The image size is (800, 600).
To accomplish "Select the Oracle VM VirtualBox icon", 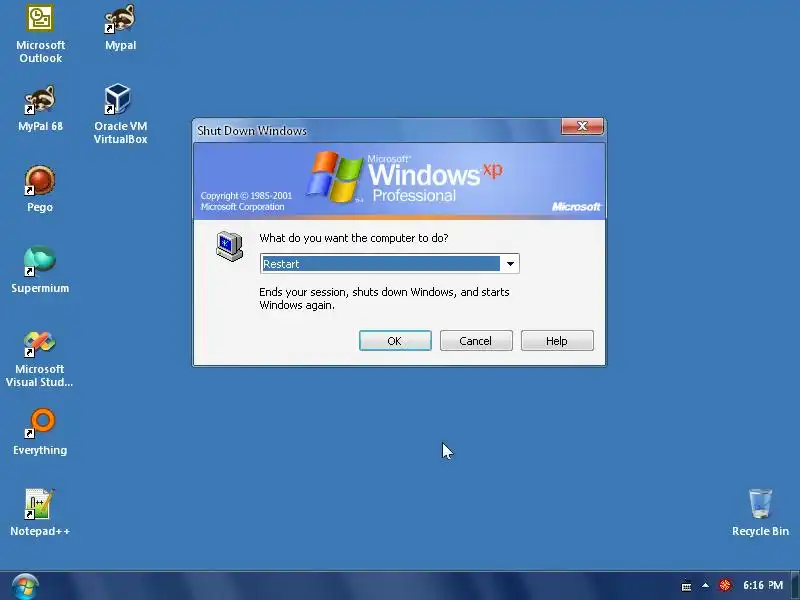I will click(x=120, y=114).
